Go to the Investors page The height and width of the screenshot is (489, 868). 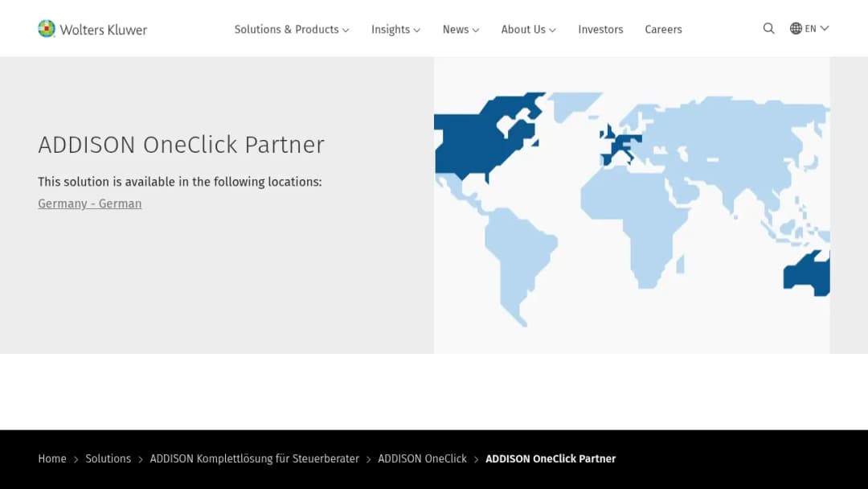tap(600, 29)
